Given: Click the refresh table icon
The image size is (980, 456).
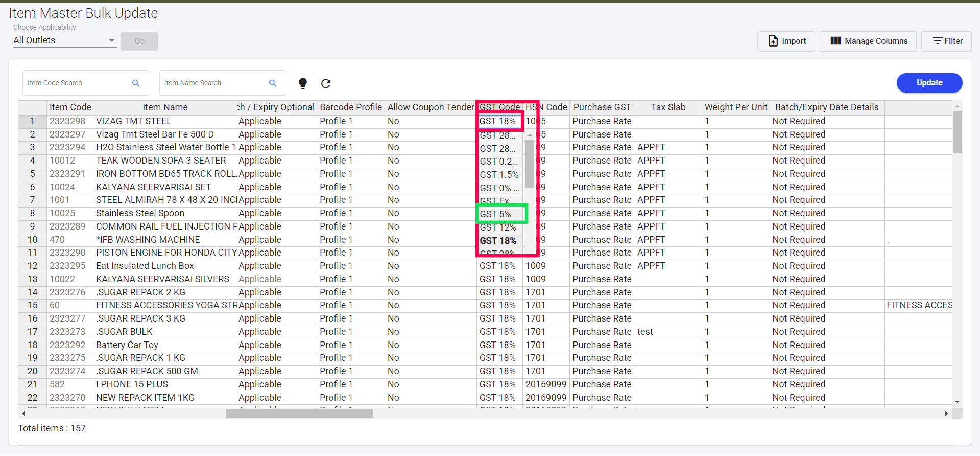Looking at the screenshot, I should (326, 83).
